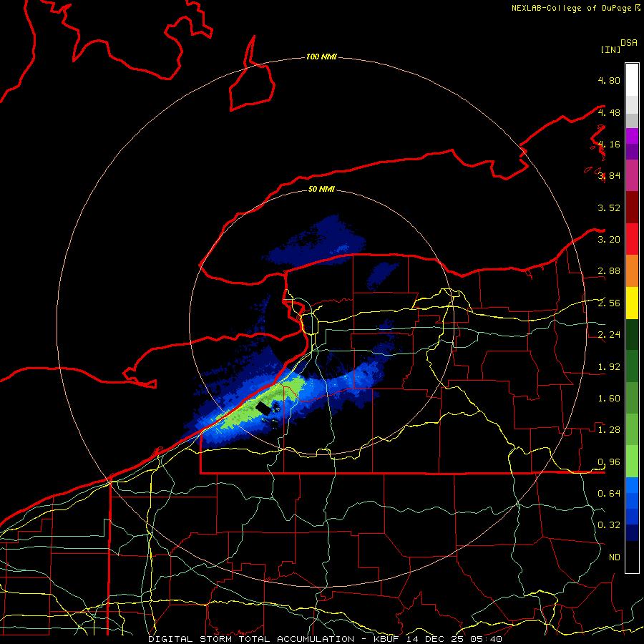This screenshot has width=644, height=644.
Task: Click the 3.52 legend value
Action: [609, 208]
